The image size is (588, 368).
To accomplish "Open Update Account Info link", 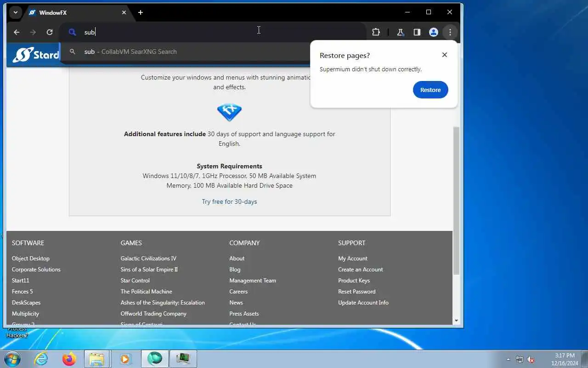I will click(x=363, y=303).
